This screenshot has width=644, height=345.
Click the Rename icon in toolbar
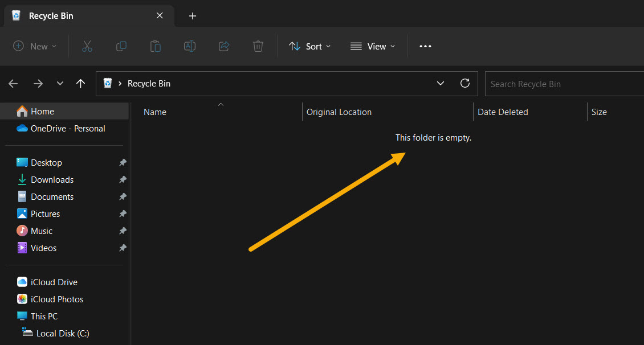190,46
